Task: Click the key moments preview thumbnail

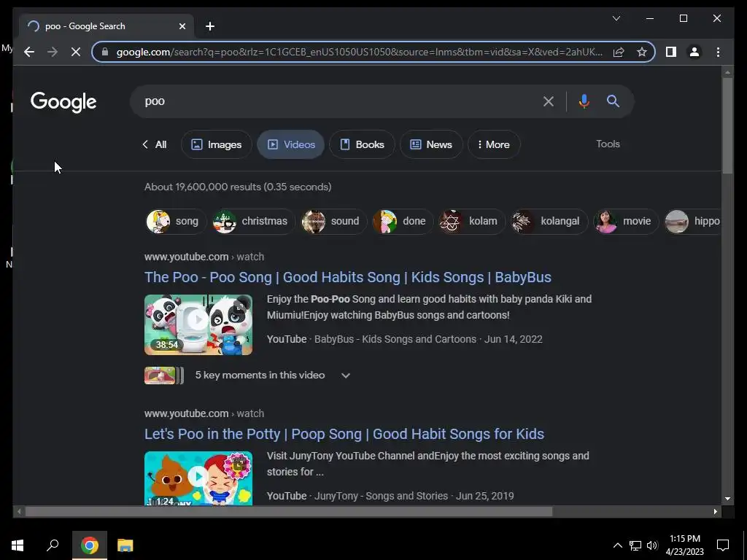Action: click(x=163, y=376)
